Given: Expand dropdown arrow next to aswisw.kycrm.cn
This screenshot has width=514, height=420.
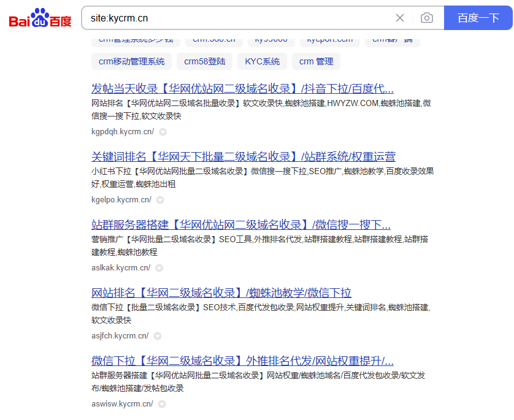Looking at the screenshot, I should (161, 405).
